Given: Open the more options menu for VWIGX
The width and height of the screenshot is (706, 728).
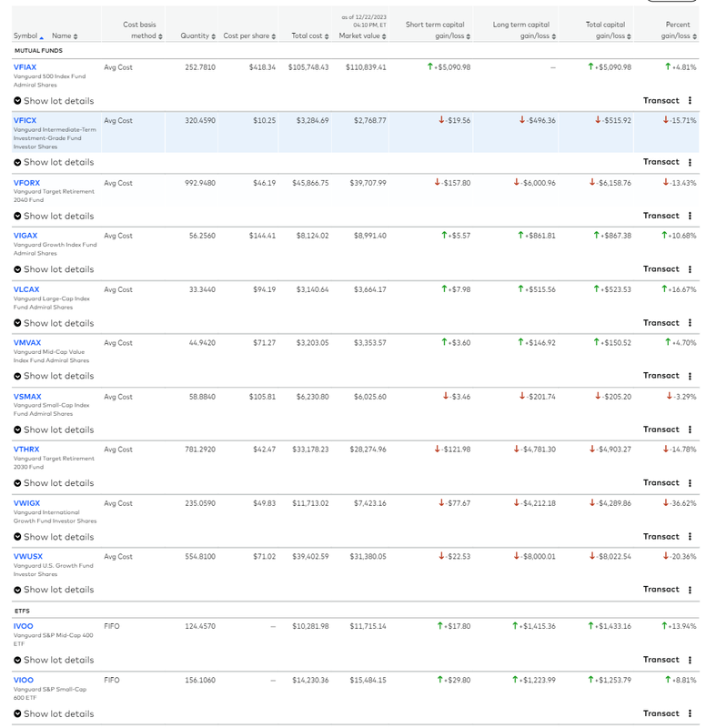Looking at the screenshot, I should (x=690, y=537).
